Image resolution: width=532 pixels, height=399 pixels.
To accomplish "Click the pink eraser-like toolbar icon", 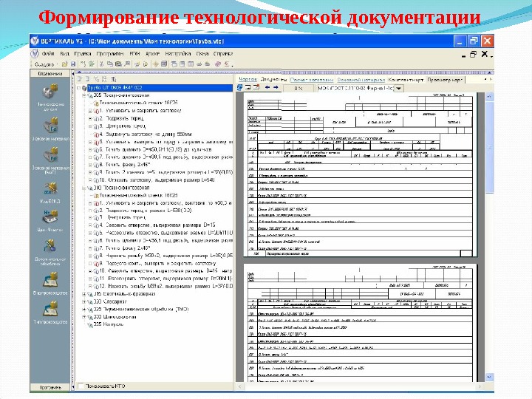I will pos(217,64).
